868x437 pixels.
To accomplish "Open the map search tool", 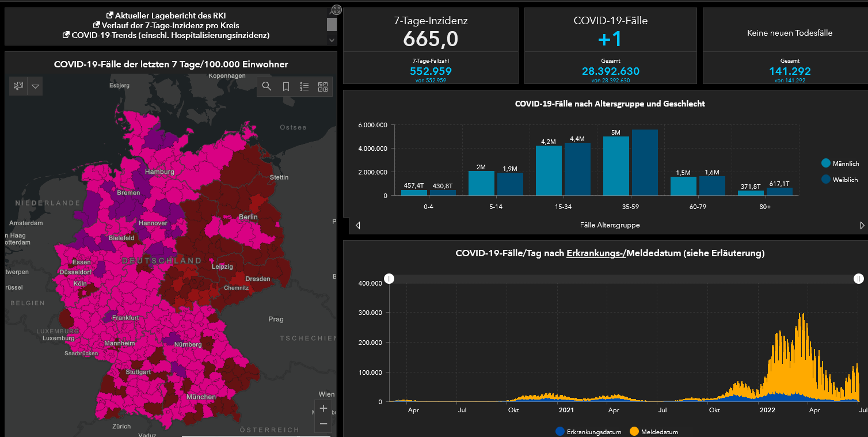I will 267,86.
